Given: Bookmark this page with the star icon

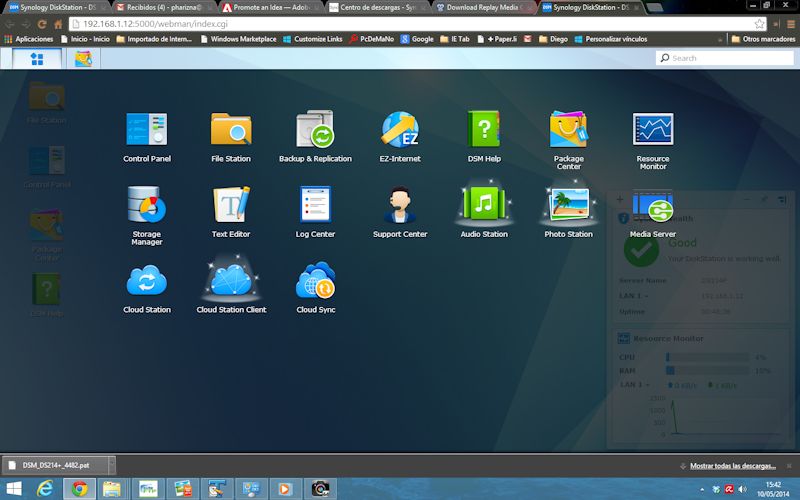Looking at the screenshot, I should (759, 23).
